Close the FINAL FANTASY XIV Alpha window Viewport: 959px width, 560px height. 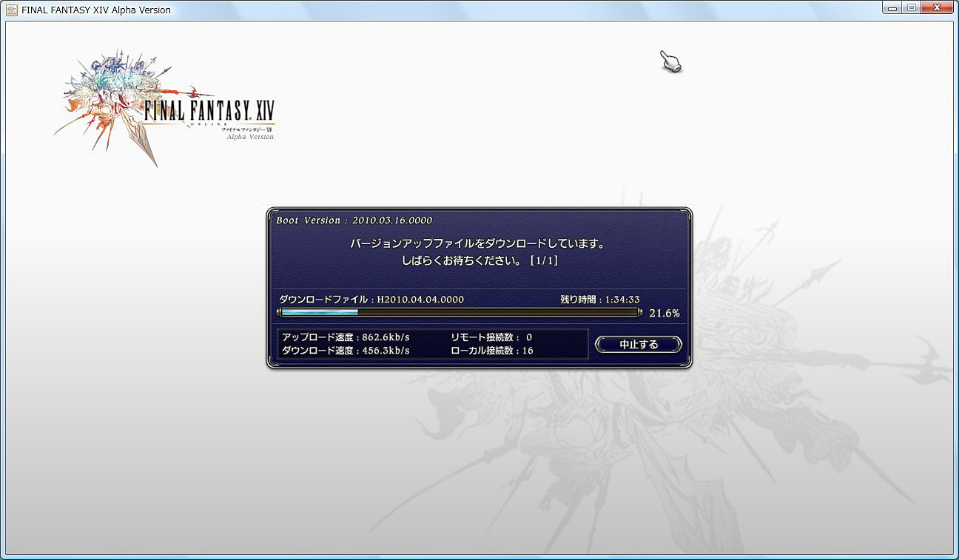point(938,8)
